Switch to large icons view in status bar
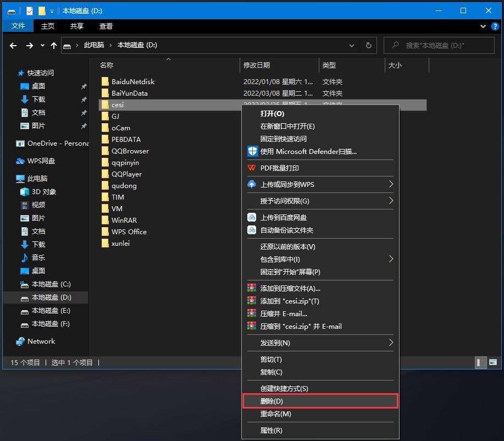The image size is (504, 441). point(494,363)
